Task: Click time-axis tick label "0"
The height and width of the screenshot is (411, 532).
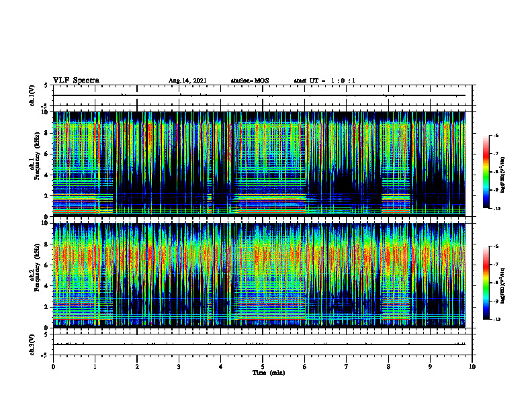Action: click(x=53, y=367)
